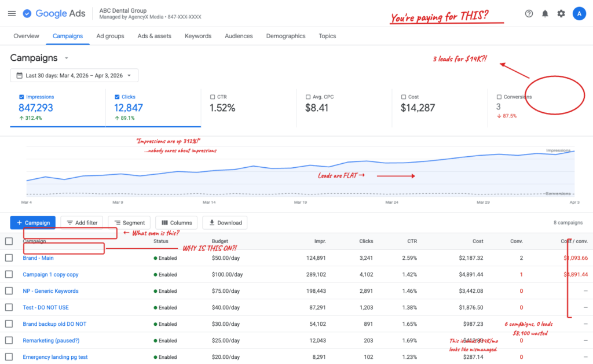Click the blue + Campaign button
This screenshot has width=593, height=364.
click(x=33, y=223)
